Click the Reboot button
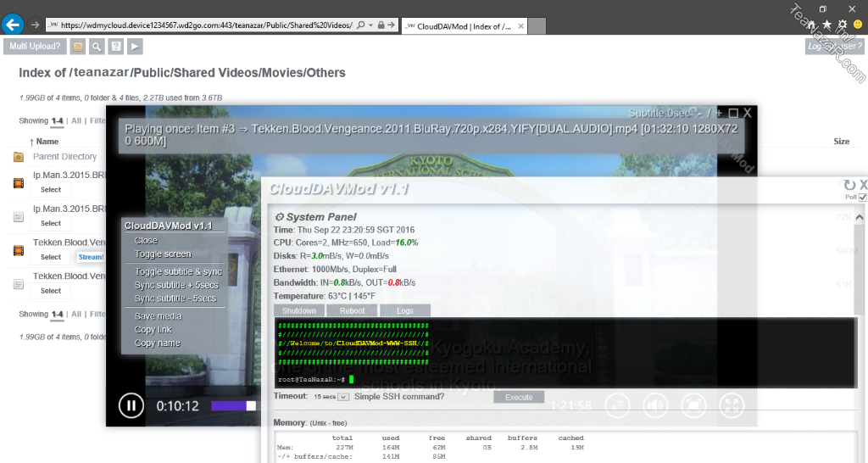Viewport: 868px width, 463px height. (x=352, y=310)
